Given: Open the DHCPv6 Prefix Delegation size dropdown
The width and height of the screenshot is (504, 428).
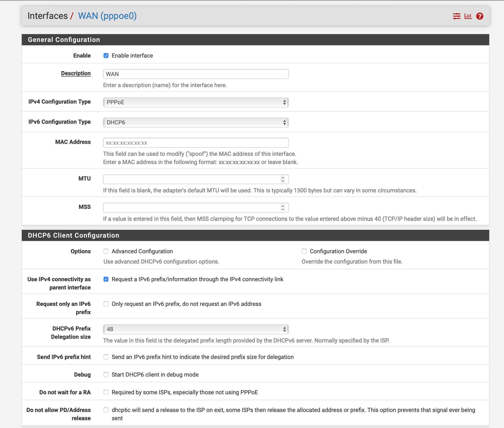Looking at the screenshot, I should click(196, 329).
